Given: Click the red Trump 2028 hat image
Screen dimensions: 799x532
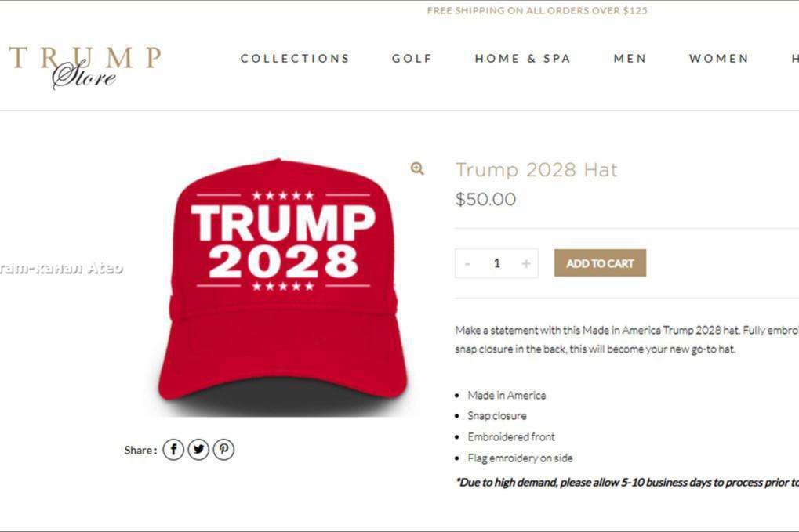Looking at the screenshot, I should (283, 285).
